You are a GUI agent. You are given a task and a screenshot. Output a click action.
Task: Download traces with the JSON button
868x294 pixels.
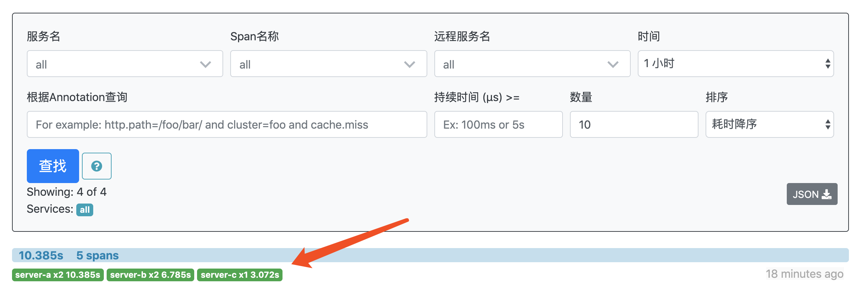point(812,194)
